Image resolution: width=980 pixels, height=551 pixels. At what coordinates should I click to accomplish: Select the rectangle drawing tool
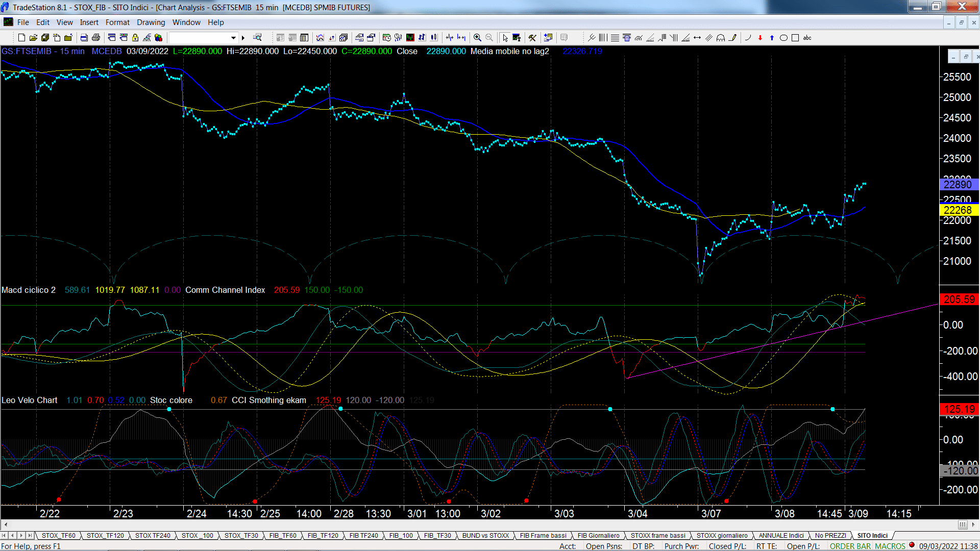pyautogui.click(x=795, y=38)
